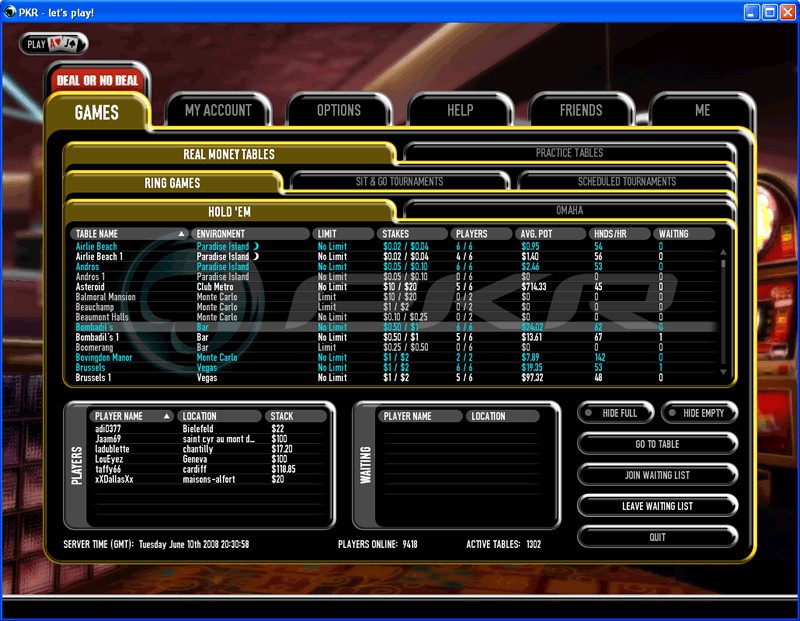The image size is (800, 621).
Task: Sort by Waiting column header
Action: [x=684, y=234]
